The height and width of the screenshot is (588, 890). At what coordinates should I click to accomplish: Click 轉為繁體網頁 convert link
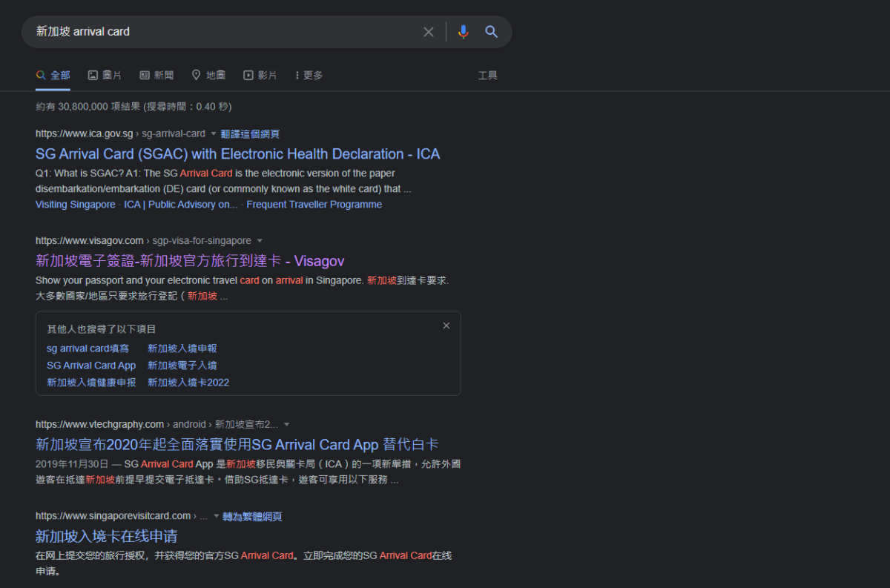[x=252, y=517]
